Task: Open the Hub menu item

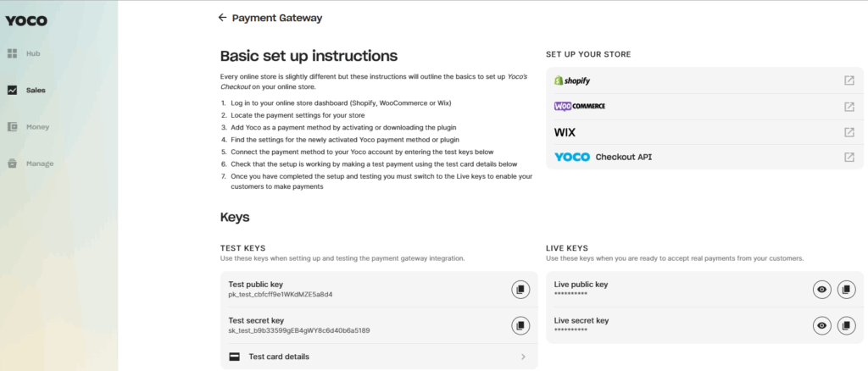Action: coord(32,53)
